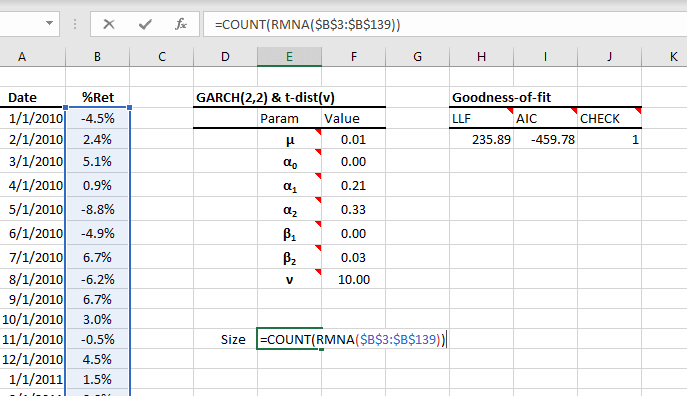Select return value -6.2%

click(97, 279)
